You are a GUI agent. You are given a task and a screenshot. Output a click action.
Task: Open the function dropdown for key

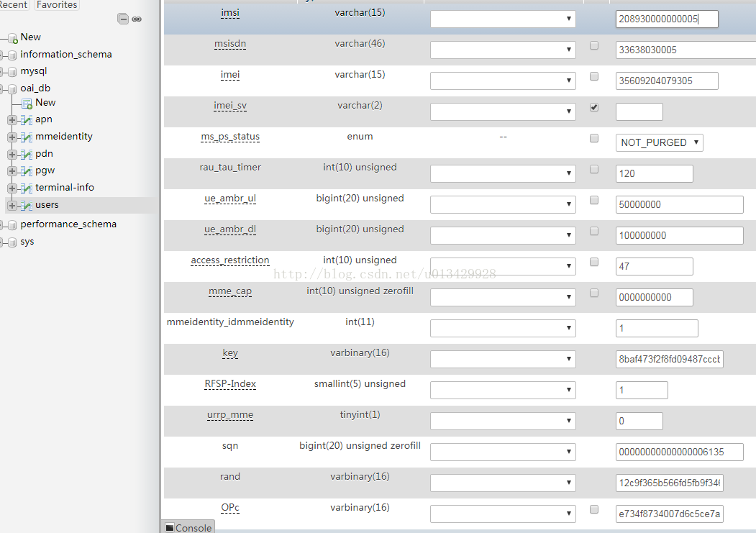click(x=503, y=359)
